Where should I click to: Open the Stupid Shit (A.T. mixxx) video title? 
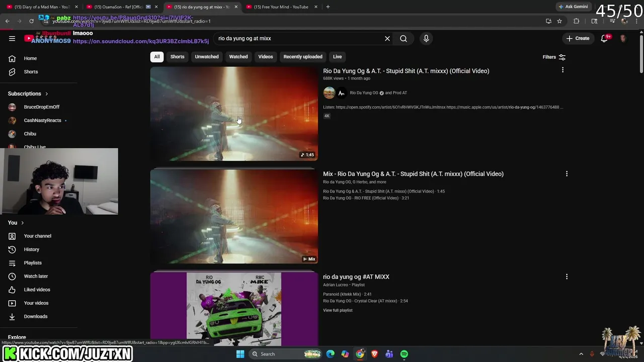[406, 71]
